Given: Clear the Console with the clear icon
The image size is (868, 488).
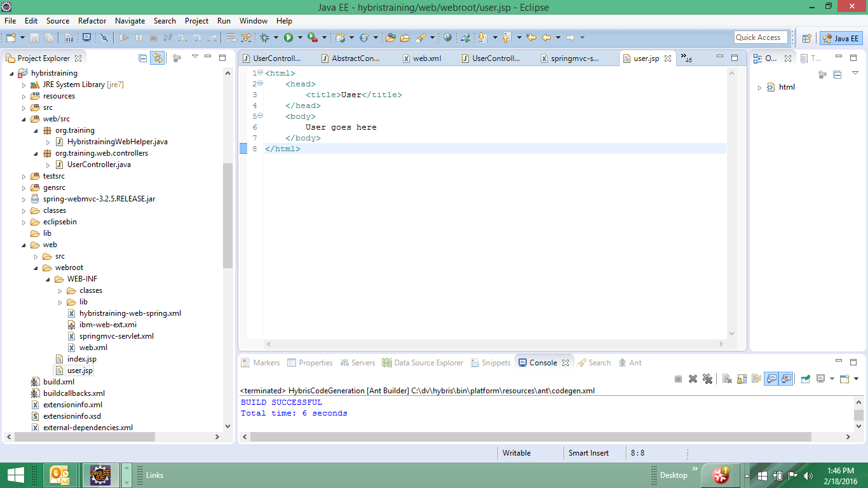Looking at the screenshot, I should [x=726, y=378].
